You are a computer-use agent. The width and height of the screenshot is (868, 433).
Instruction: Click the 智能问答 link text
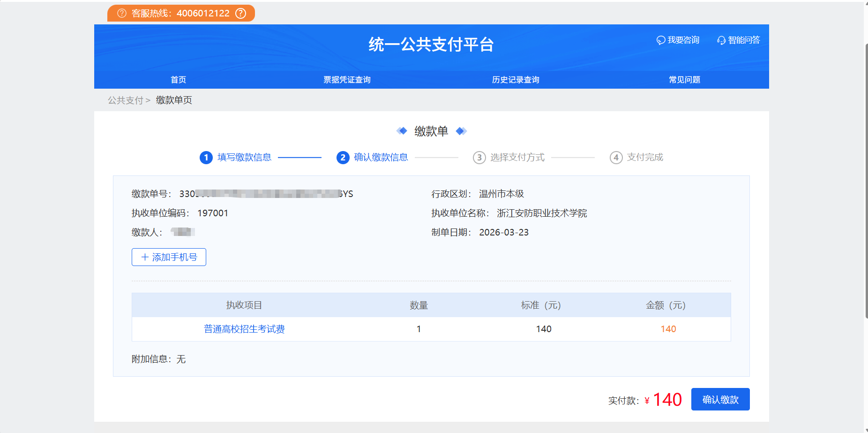coord(744,40)
